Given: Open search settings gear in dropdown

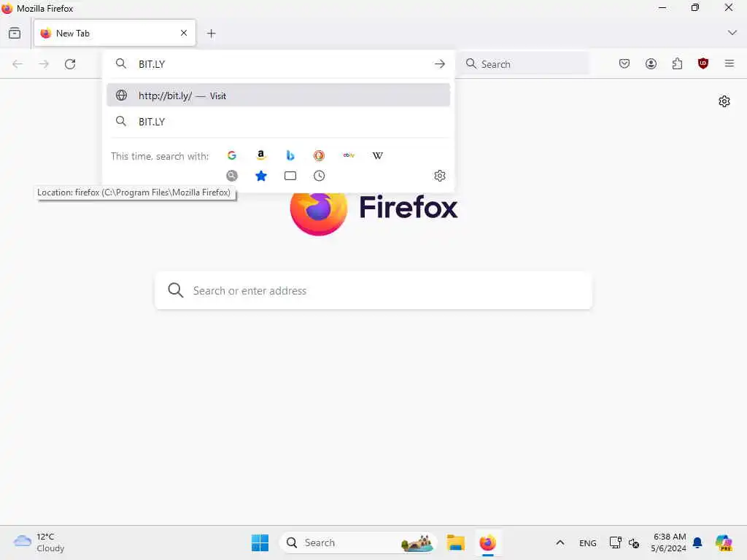Looking at the screenshot, I should [x=440, y=176].
